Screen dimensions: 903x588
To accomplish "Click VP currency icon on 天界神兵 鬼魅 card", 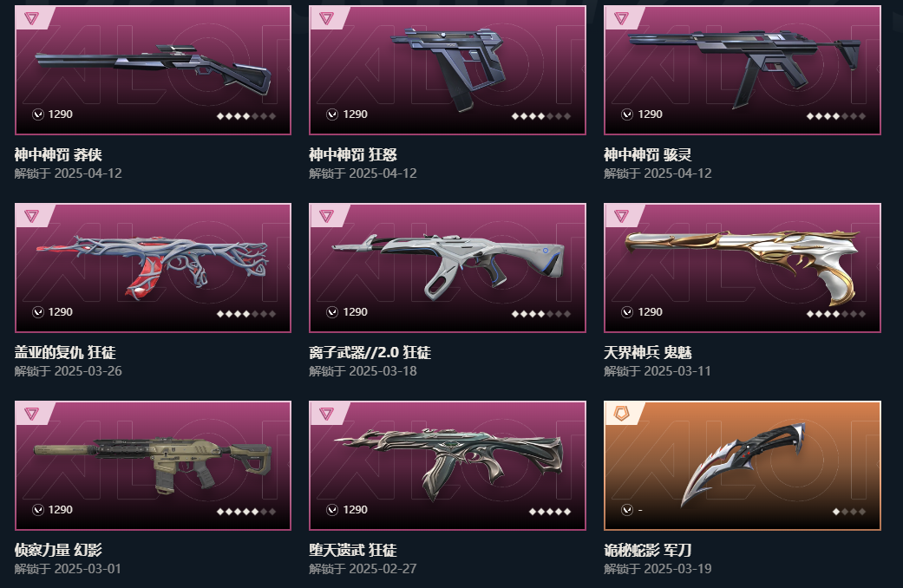I will pos(627,312).
